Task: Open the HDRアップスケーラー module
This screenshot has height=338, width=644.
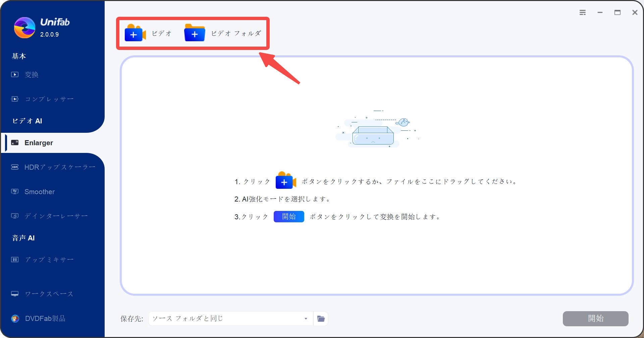Action: pyautogui.click(x=60, y=167)
